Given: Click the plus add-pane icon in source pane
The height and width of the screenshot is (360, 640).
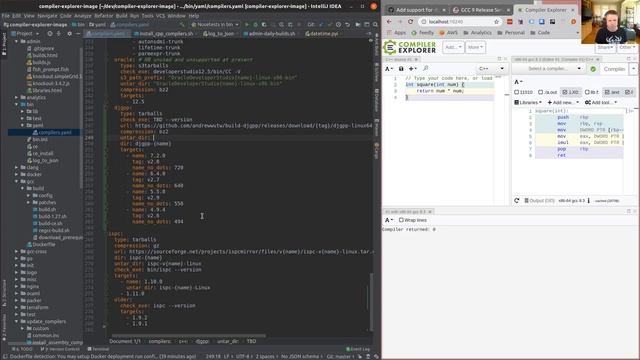Looking at the screenshot, I should point(412,69).
